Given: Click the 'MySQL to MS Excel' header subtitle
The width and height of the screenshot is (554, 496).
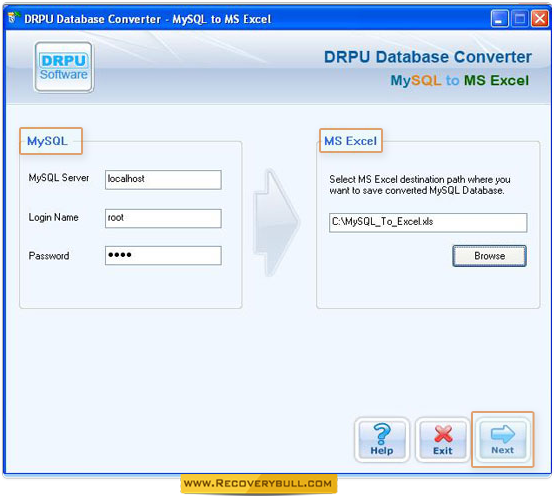Looking at the screenshot, I should point(459,81).
